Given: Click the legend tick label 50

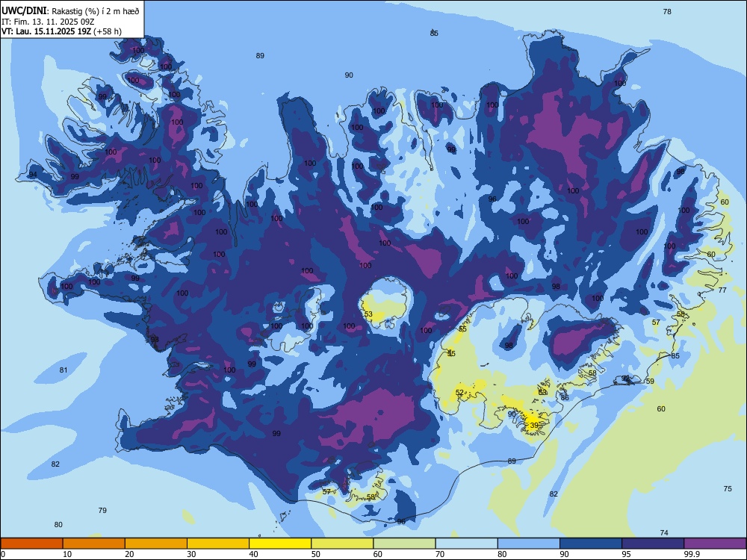Looking at the screenshot, I should point(315,554).
